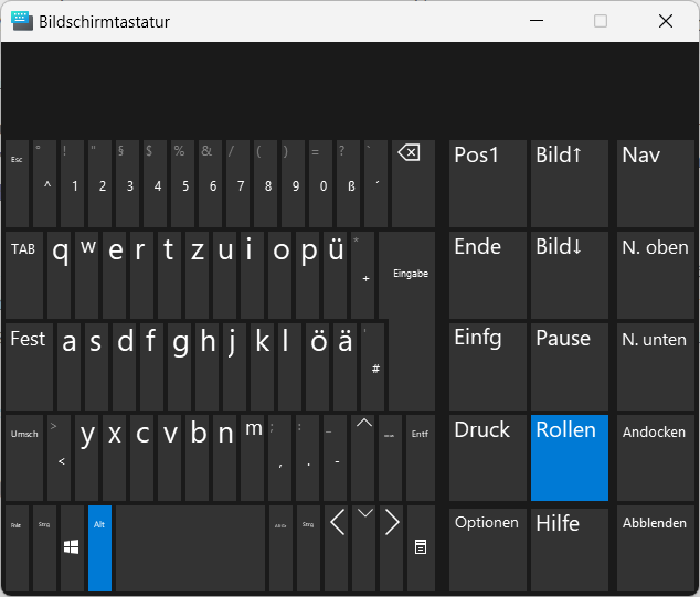The width and height of the screenshot is (700, 597).
Task: Click the + plus key
Action: 363,275
